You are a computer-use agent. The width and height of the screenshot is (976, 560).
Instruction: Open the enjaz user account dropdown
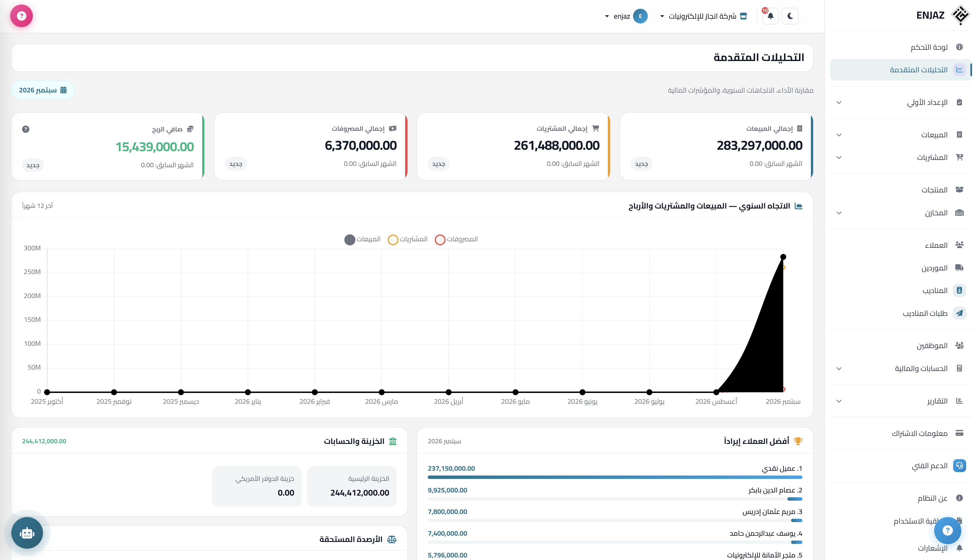[x=626, y=16]
